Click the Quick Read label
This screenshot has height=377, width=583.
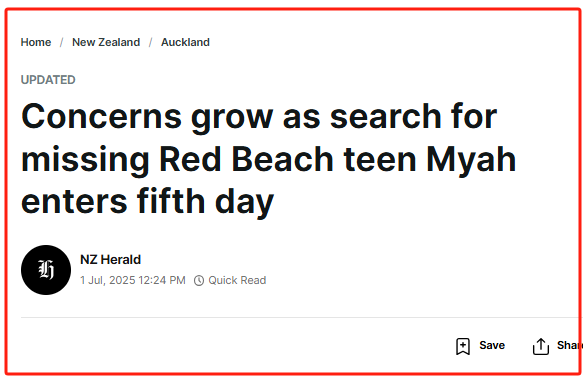click(x=237, y=280)
